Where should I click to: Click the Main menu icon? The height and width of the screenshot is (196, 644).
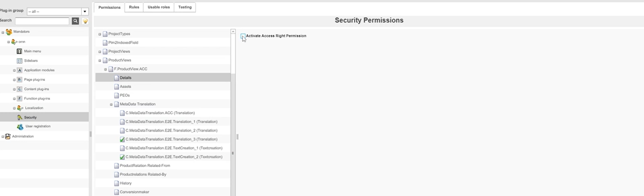coord(19,51)
